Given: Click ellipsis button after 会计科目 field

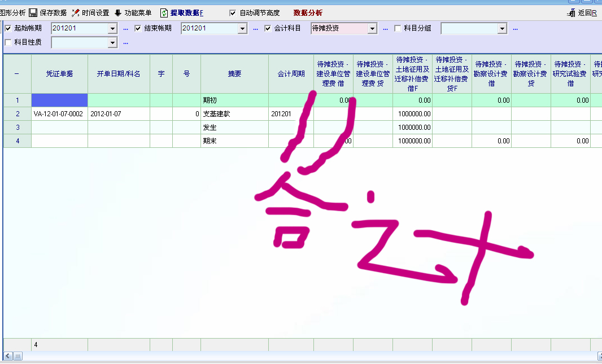Looking at the screenshot, I should tap(385, 28).
